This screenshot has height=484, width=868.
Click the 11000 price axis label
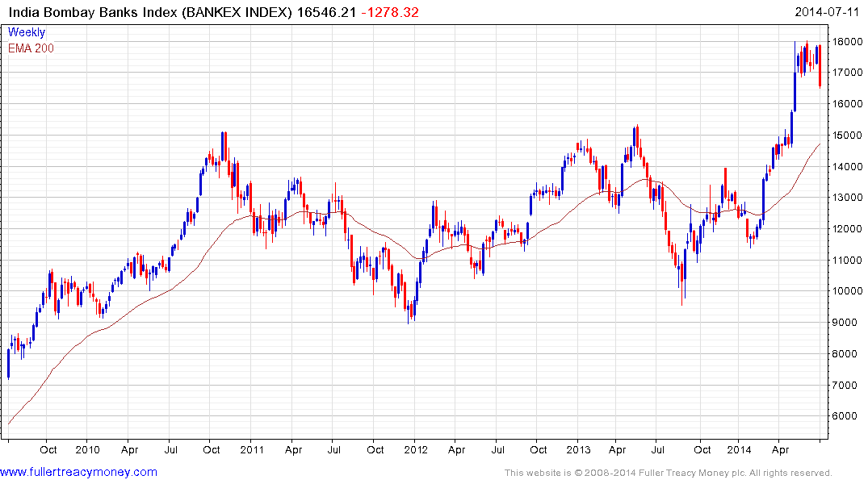click(847, 260)
